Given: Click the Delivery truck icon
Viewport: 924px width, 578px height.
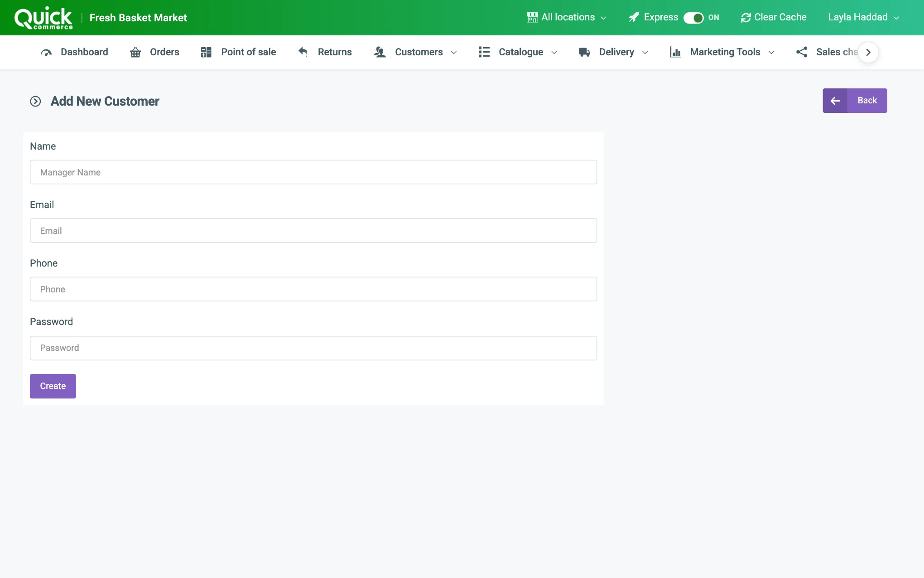Looking at the screenshot, I should pos(584,52).
